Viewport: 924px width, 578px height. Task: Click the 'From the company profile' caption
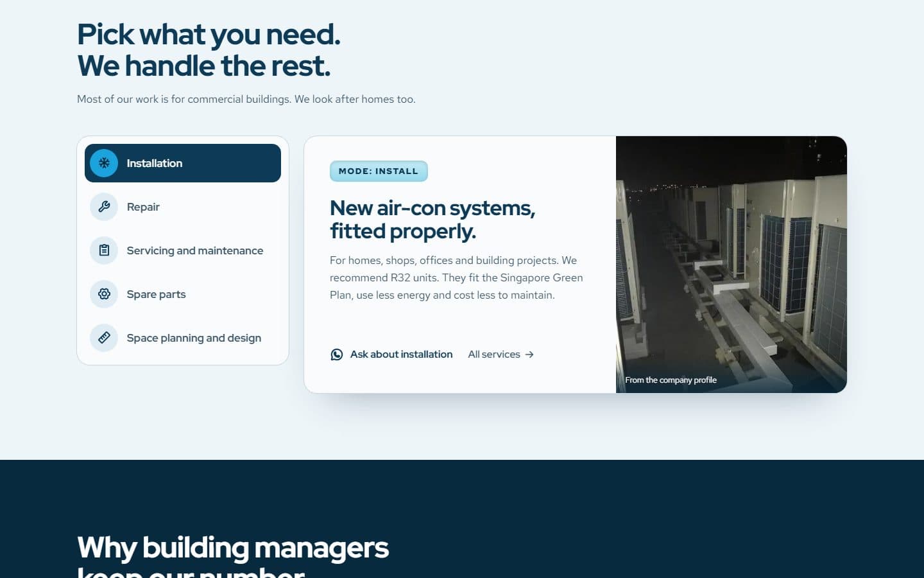pos(671,380)
